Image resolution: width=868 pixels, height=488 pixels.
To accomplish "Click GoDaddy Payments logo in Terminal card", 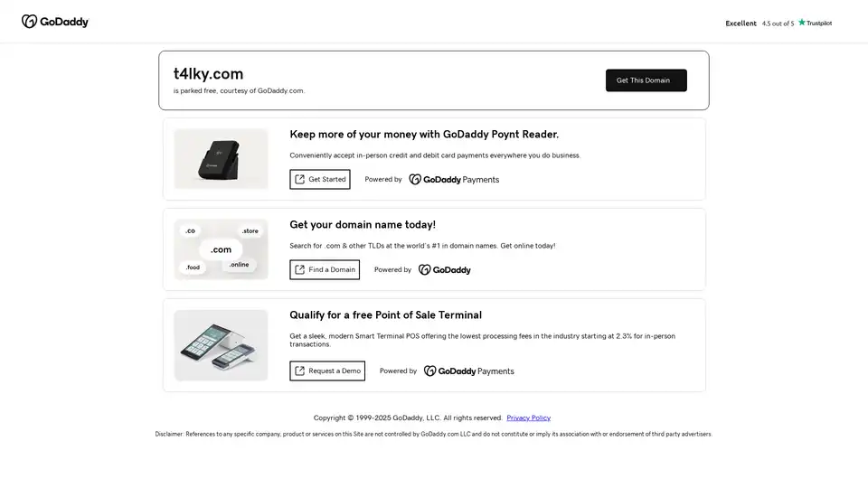I will [468, 371].
